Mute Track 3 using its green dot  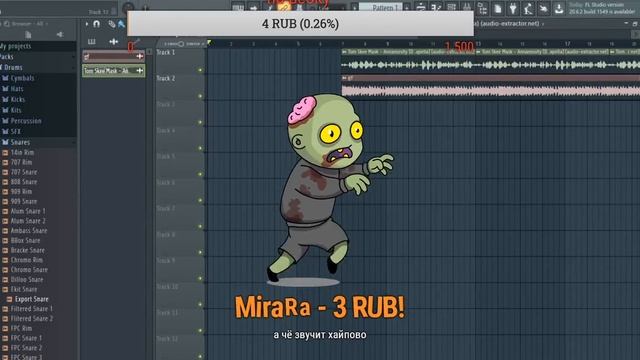coord(200,122)
